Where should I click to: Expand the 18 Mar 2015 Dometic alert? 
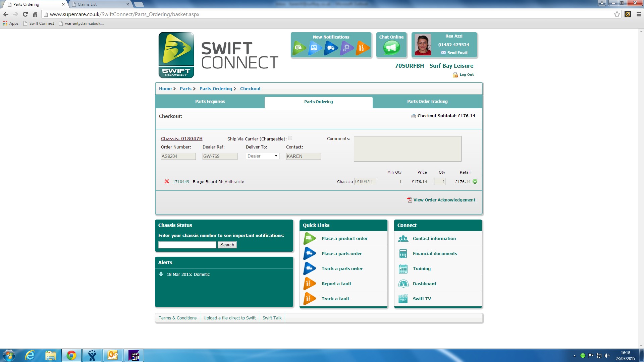point(161,274)
